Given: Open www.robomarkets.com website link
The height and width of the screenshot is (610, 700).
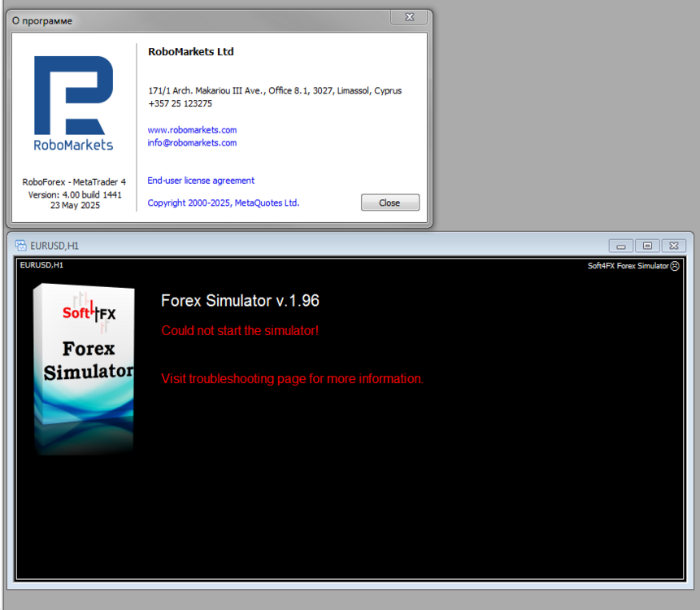Looking at the screenshot, I should 192,130.
